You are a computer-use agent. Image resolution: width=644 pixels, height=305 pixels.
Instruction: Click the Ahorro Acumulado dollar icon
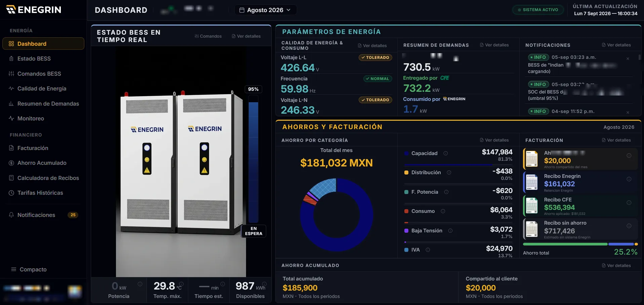pyautogui.click(x=11, y=163)
